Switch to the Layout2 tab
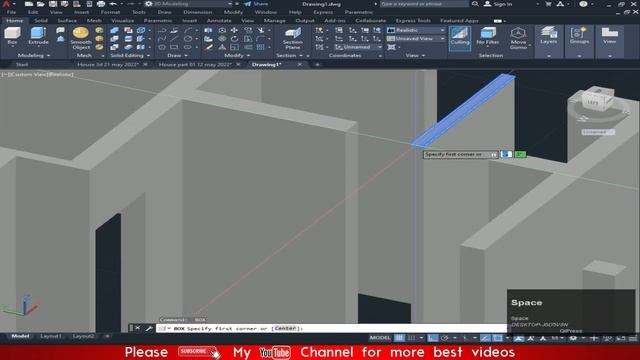The width and height of the screenshot is (640, 360). 83,336
